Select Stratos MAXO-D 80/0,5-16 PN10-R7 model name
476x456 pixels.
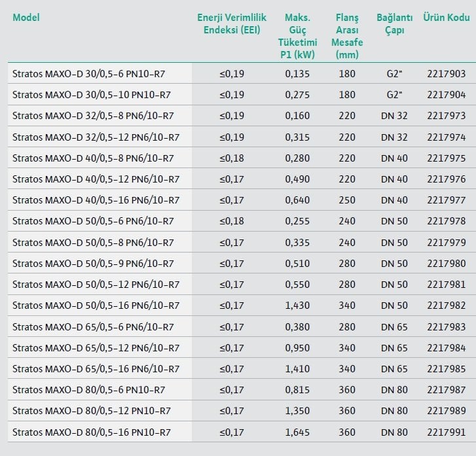(92, 432)
